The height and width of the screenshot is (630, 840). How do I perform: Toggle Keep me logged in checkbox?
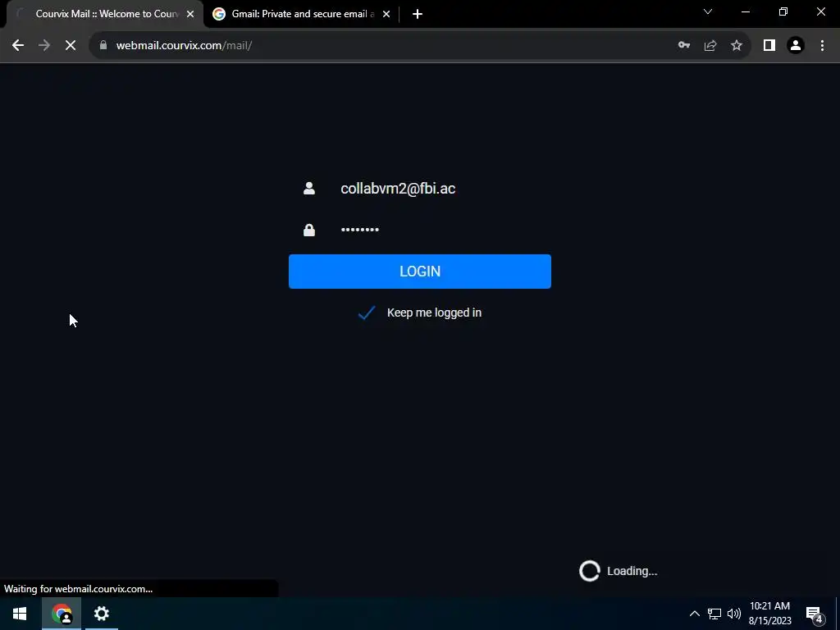point(367,313)
